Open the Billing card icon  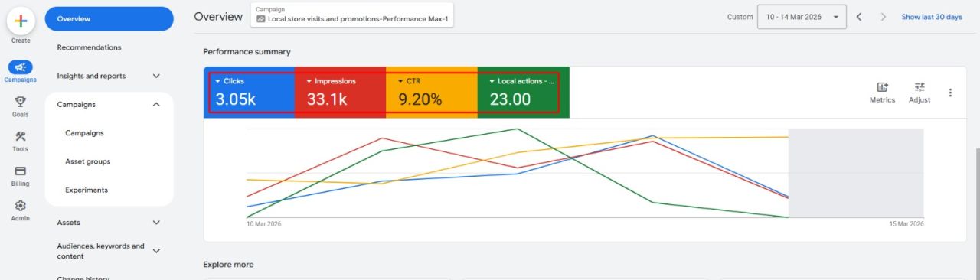click(x=21, y=171)
